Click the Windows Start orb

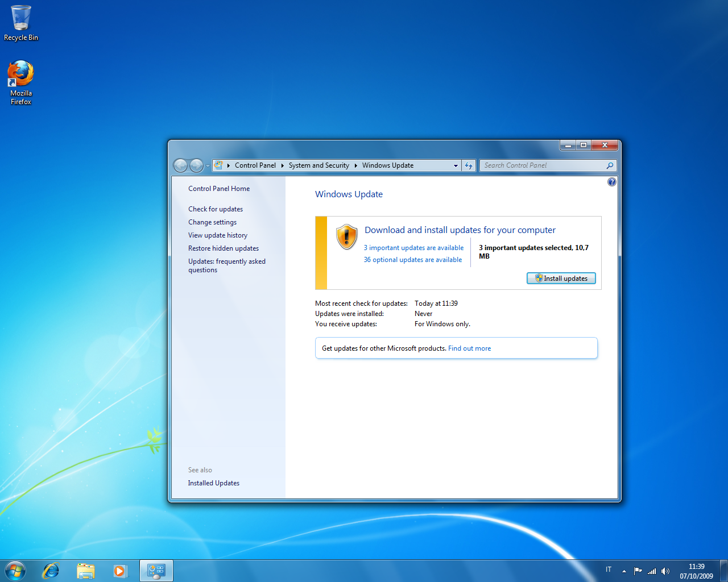pos(15,570)
